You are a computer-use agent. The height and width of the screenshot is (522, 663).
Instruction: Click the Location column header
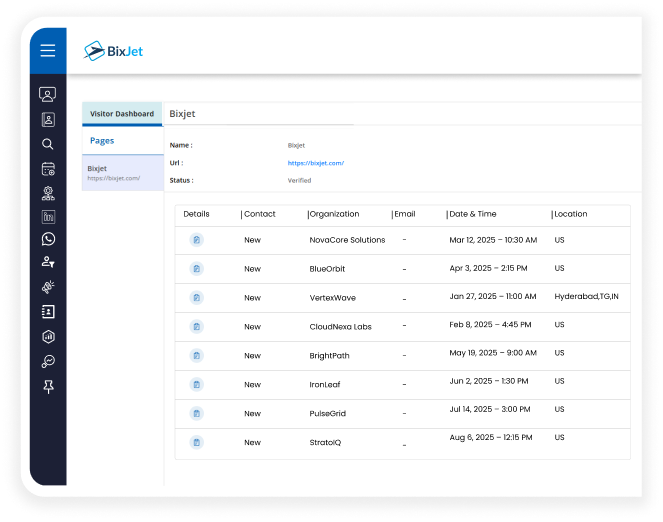pos(571,214)
